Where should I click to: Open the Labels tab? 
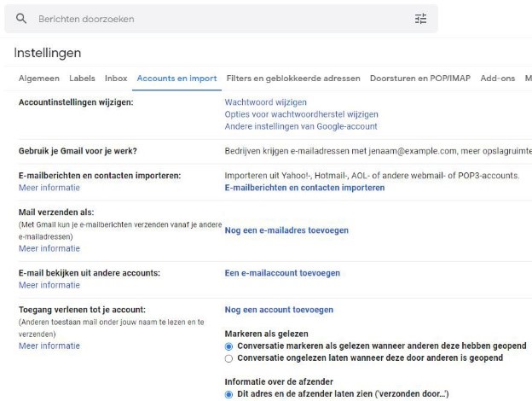click(82, 78)
